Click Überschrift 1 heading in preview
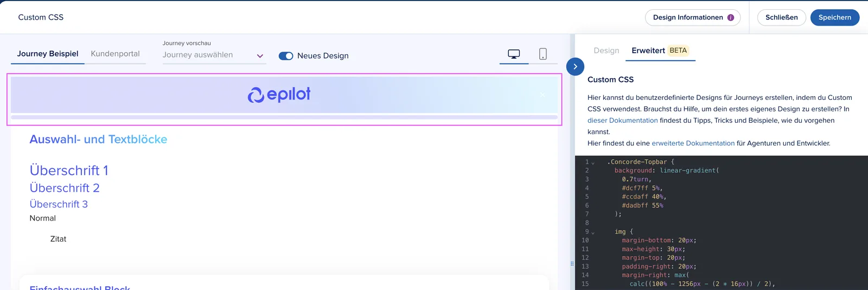The height and width of the screenshot is (290, 868). pos(69,171)
